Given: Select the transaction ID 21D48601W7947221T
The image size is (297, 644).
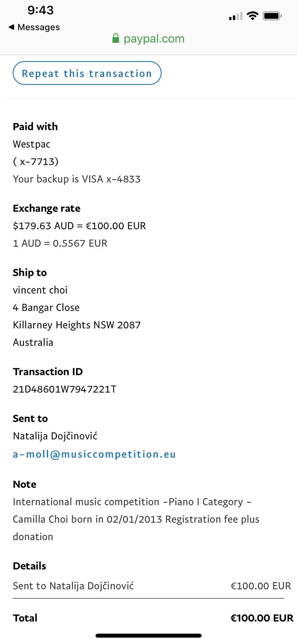Looking at the screenshot, I should [64, 389].
